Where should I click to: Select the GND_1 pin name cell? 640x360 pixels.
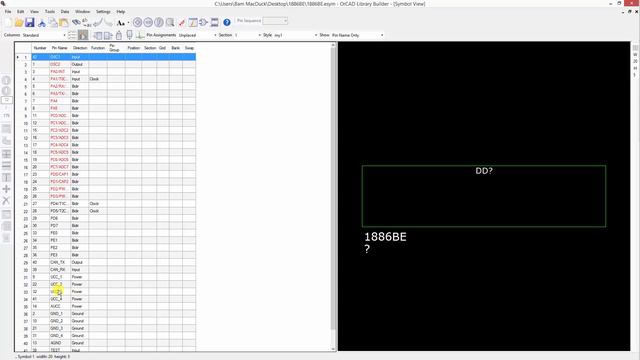tap(60, 314)
